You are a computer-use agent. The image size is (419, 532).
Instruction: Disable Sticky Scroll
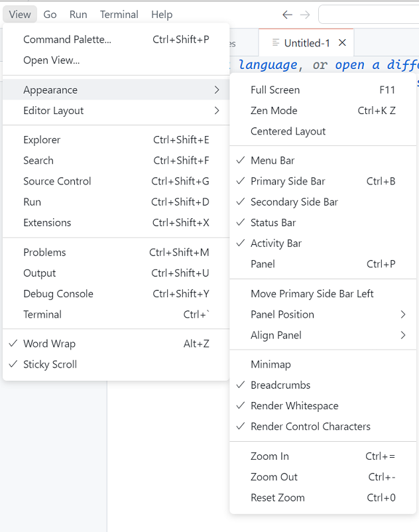coord(57,364)
